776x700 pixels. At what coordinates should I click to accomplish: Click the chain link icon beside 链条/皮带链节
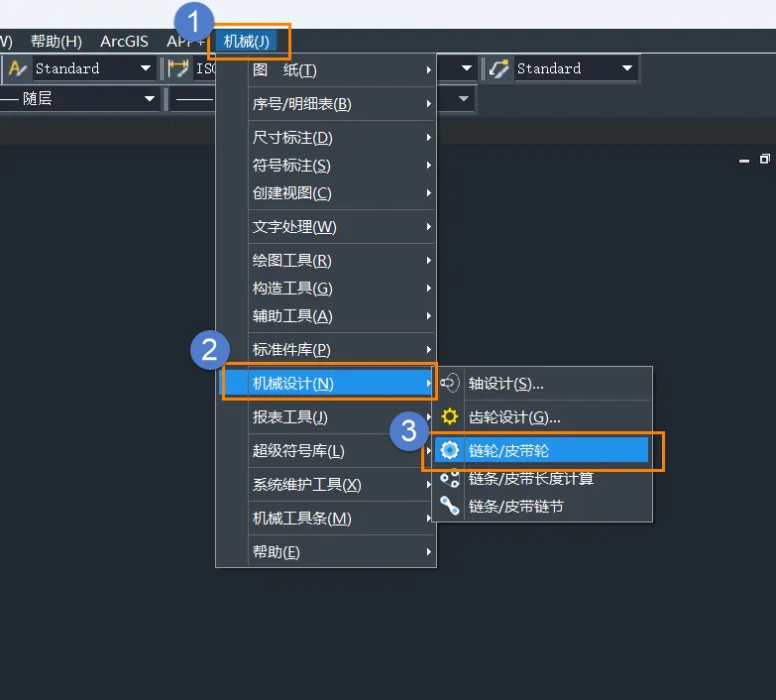[x=449, y=506]
